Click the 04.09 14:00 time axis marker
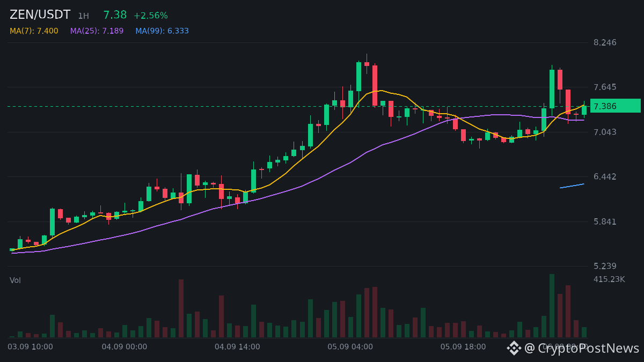Screen dimensions: 644x362 tap(237, 347)
